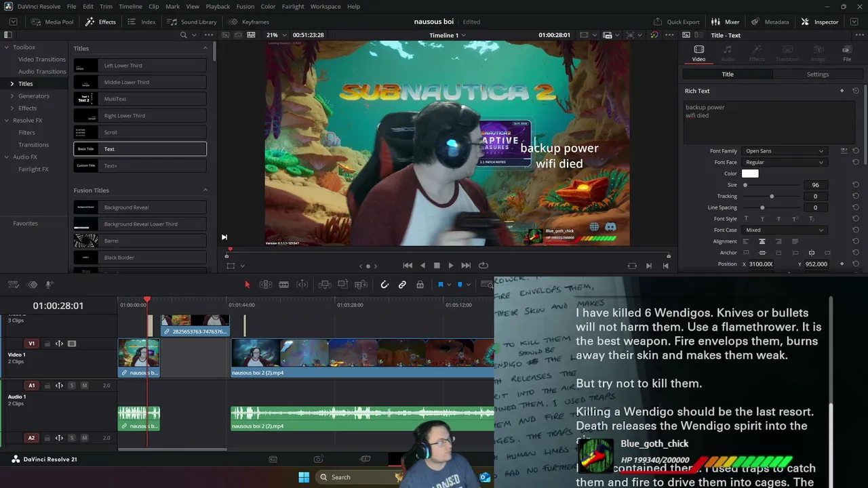This screenshot has width=868, height=488.
Task: Click the Insert Clip icon
Action: pos(325,285)
